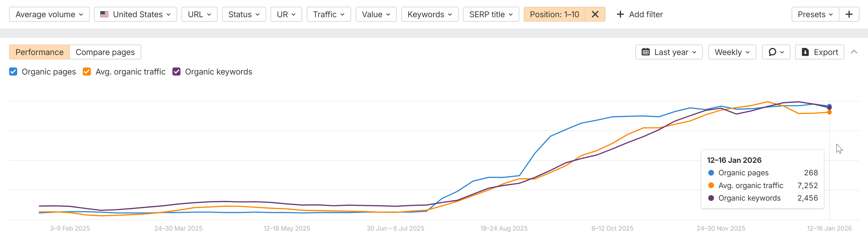Open the United States flag country filter
Screen dimensions: 868x241
point(135,15)
